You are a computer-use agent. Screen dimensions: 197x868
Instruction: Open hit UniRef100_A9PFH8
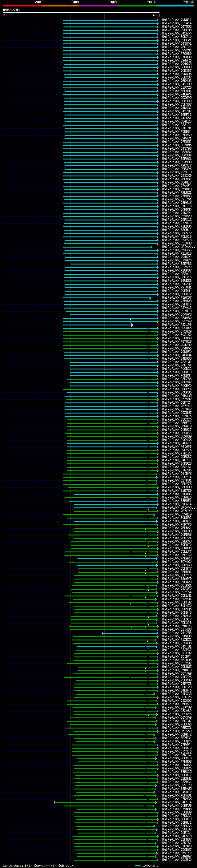tap(176, 30)
